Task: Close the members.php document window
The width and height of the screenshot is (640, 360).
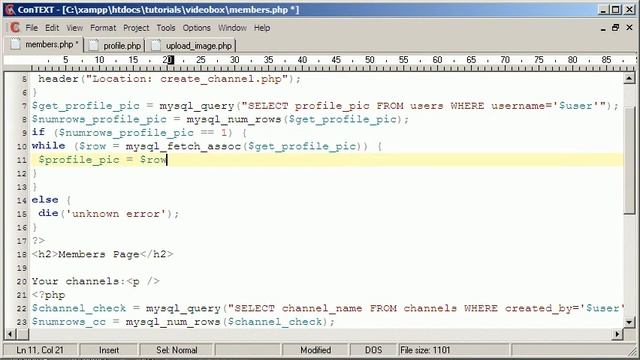Action: [629, 28]
